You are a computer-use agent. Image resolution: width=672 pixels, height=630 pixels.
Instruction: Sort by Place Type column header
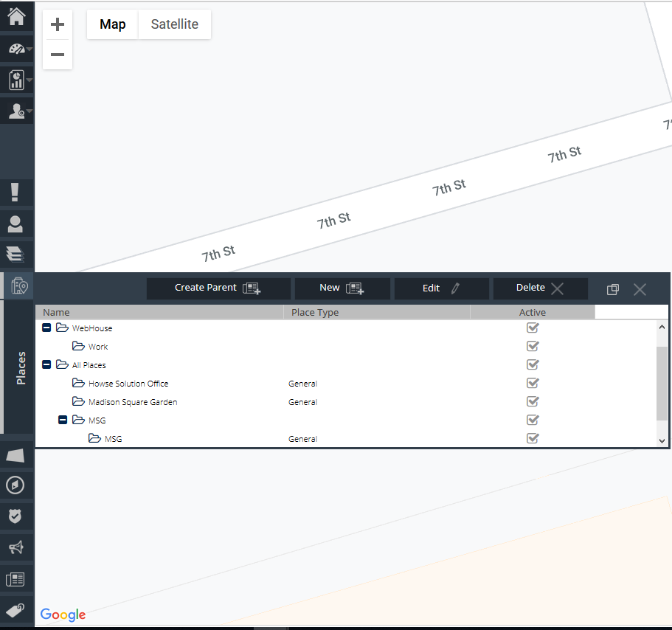377,313
